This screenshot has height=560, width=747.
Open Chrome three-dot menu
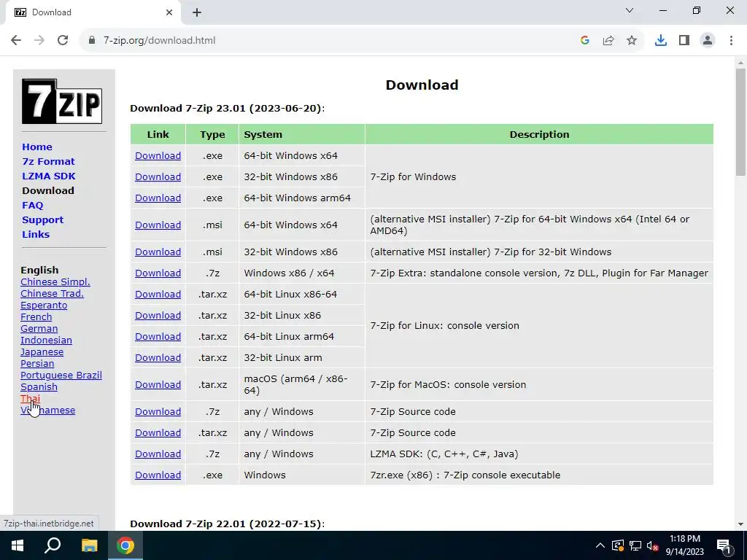pyautogui.click(x=731, y=41)
